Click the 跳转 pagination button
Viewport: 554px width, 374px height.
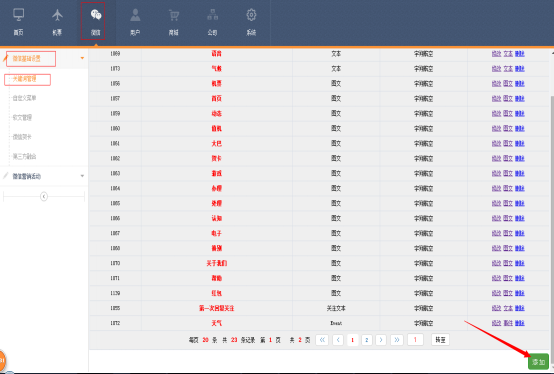click(440, 340)
